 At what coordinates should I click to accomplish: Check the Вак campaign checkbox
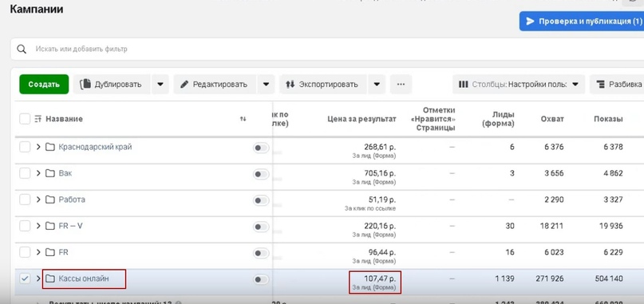[25, 173]
